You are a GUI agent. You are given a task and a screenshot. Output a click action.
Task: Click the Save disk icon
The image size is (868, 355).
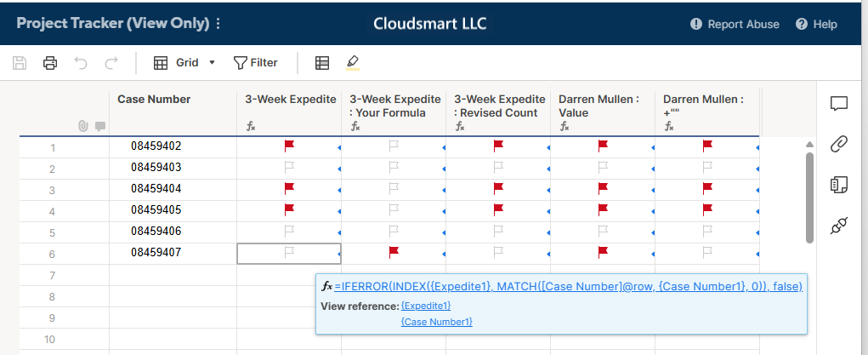click(x=20, y=63)
